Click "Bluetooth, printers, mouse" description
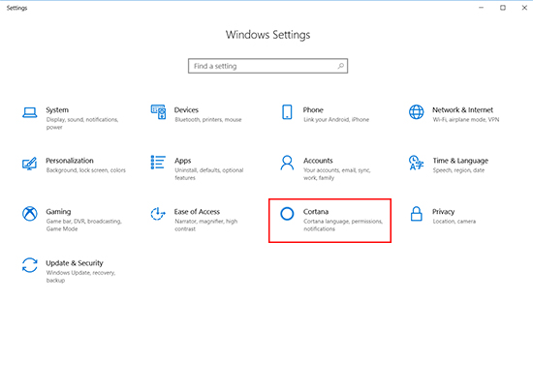Screen dimensions: 533x392 pos(208,119)
